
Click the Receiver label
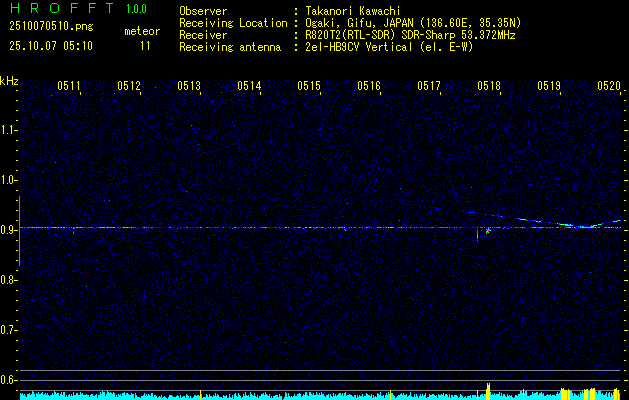tap(203, 35)
